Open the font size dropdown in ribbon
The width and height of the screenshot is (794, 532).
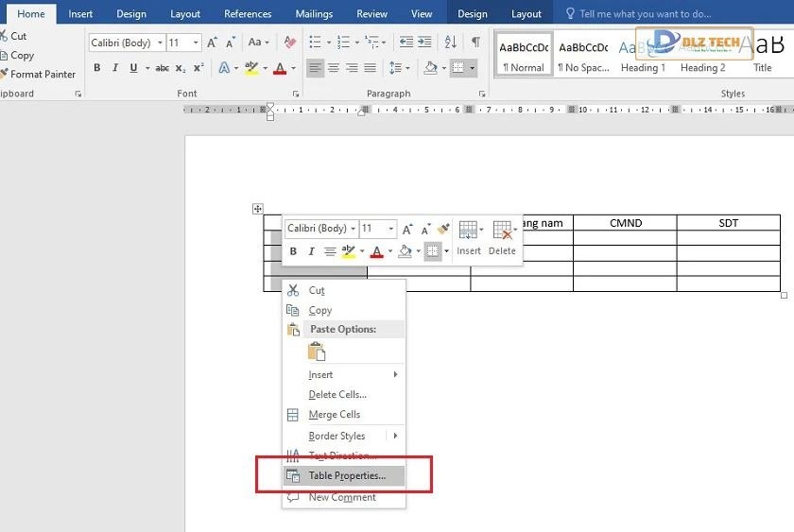click(196, 43)
